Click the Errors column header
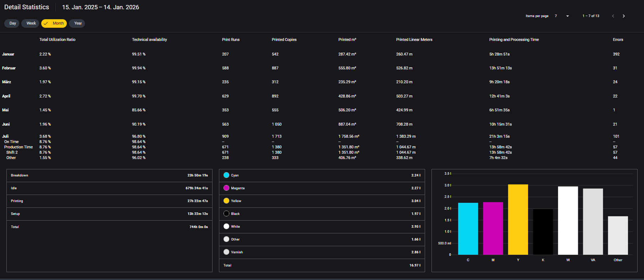644x280 pixels. coord(618,39)
